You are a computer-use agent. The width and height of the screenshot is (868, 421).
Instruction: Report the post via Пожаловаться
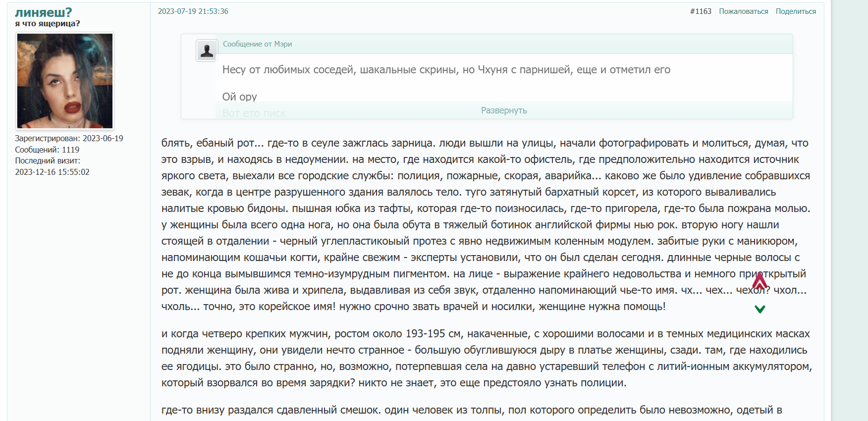[743, 11]
